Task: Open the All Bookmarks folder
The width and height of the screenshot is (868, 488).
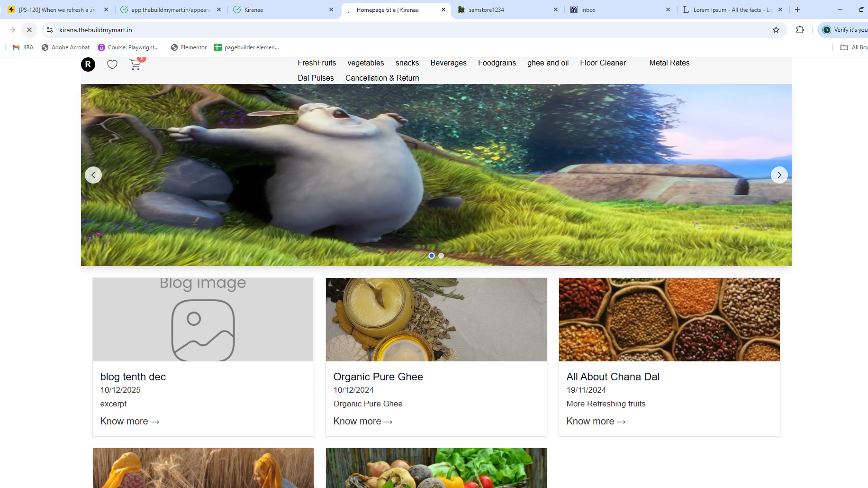Action: (x=854, y=47)
